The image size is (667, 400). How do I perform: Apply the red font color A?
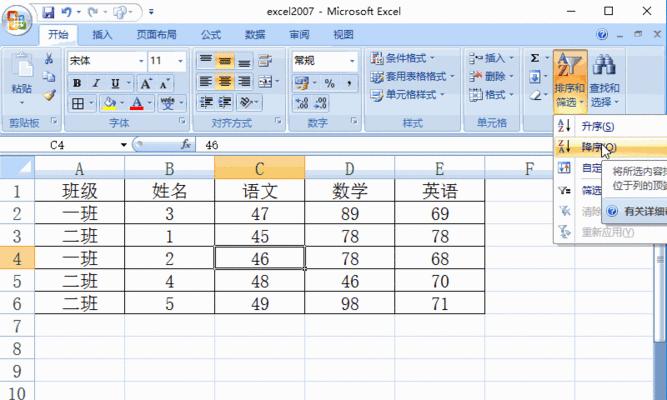click(137, 103)
